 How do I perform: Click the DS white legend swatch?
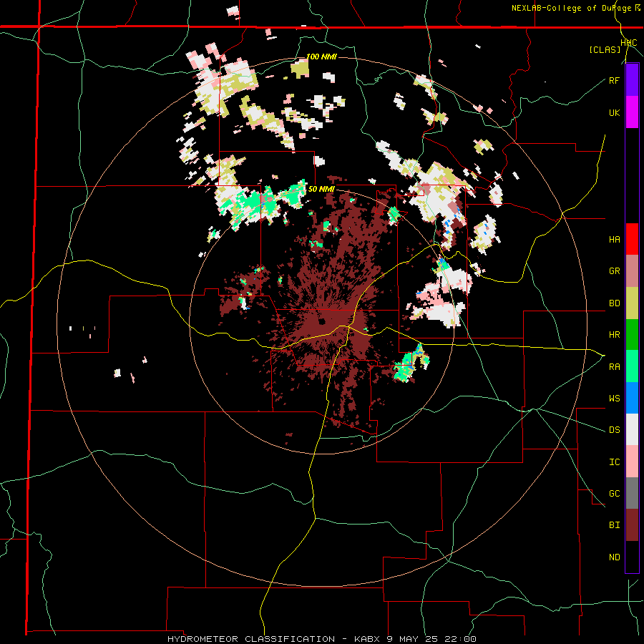point(632,429)
